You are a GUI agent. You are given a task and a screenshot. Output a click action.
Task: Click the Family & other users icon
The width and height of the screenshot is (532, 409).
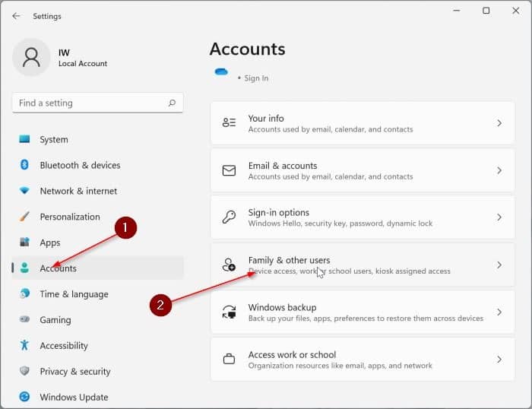(x=229, y=265)
